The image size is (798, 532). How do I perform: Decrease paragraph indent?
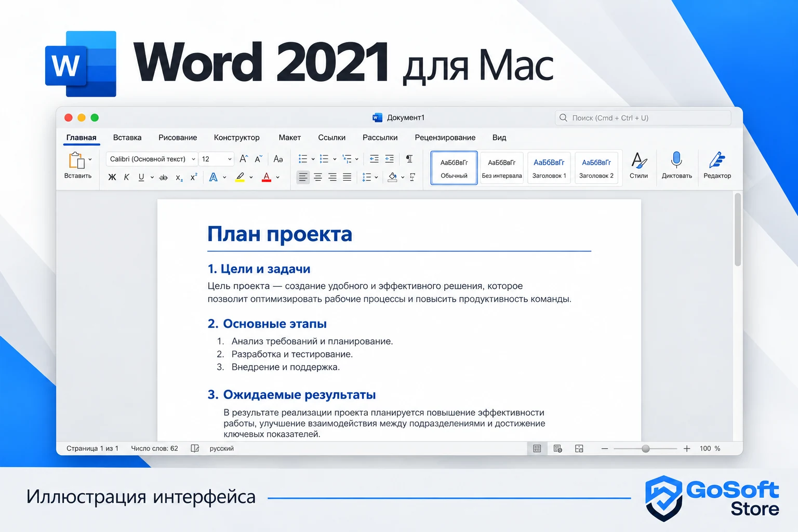374,159
